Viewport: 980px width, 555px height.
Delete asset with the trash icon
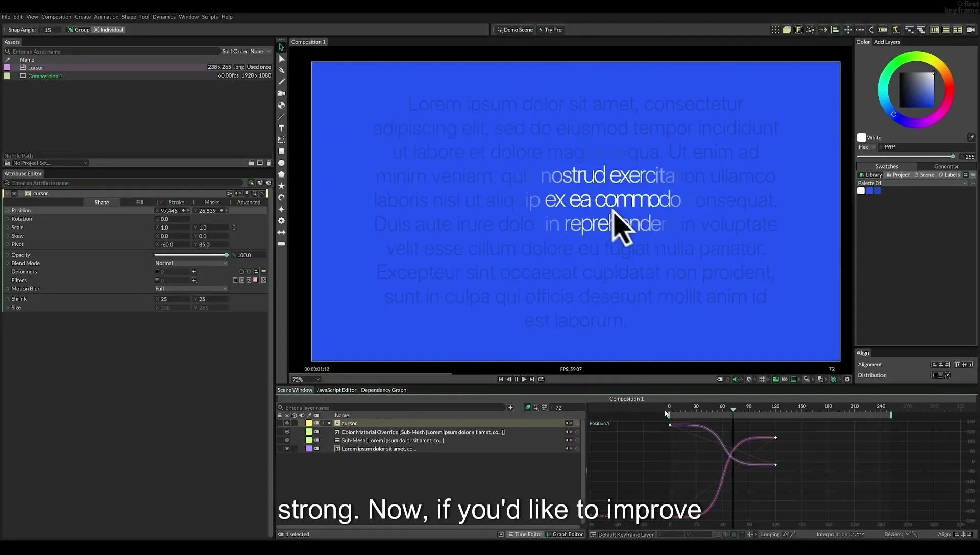point(268,163)
